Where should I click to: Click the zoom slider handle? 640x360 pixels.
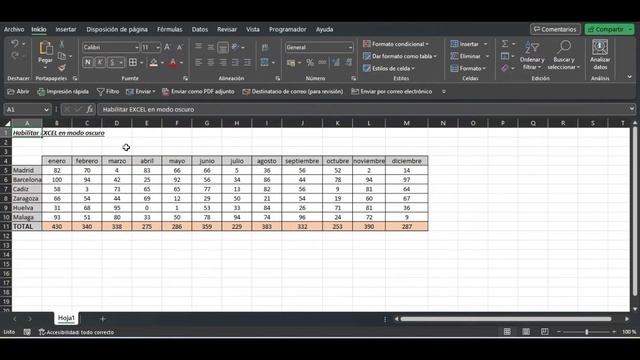coord(587,332)
